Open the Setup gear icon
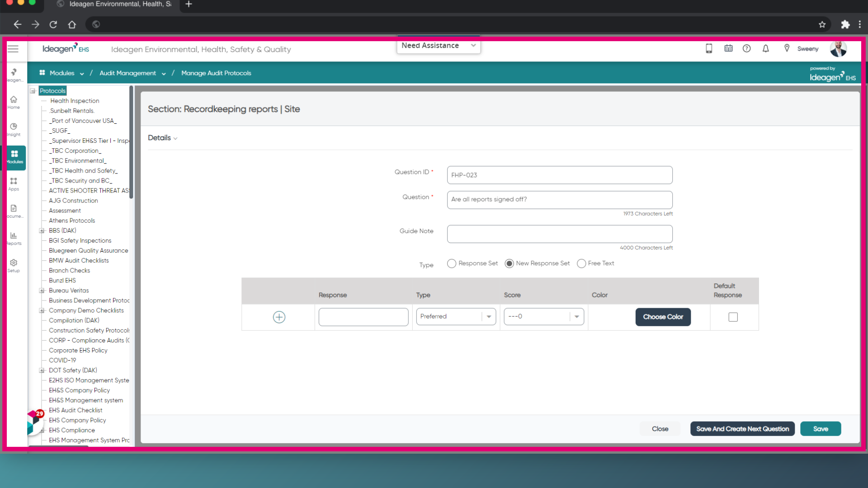Image resolution: width=868 pixels, height=488 pixels. click(14, 265)
